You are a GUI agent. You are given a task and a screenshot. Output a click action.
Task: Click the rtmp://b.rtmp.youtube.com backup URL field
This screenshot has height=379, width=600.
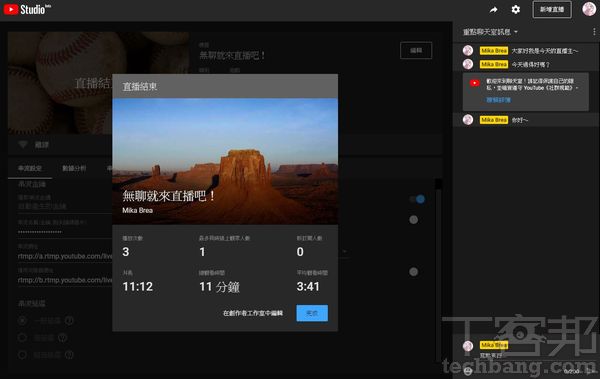click(65, 280)
